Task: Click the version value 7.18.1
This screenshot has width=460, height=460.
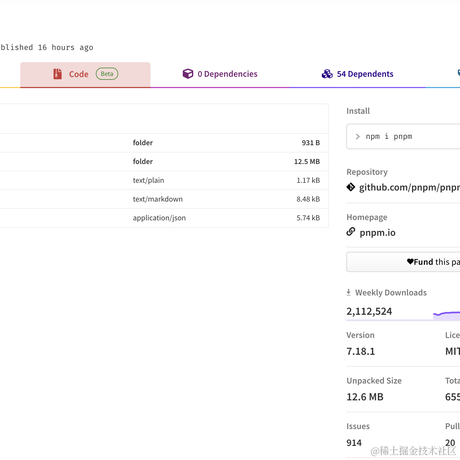Action: click(x=361, y=351)
